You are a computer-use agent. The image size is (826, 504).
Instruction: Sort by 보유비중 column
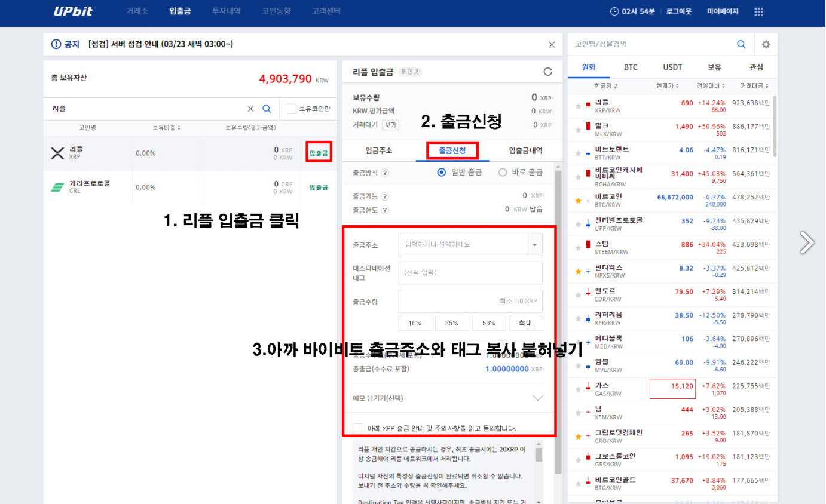pyautogui.click(x=166, y=127)
